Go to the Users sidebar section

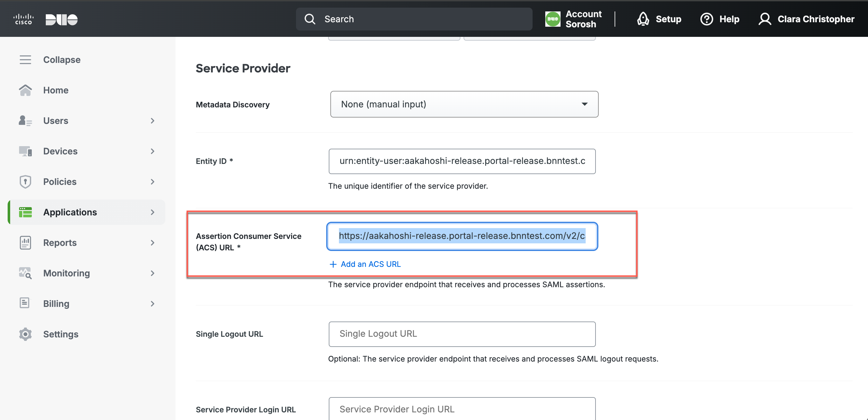pyautogui.click(x=56, y=121)
